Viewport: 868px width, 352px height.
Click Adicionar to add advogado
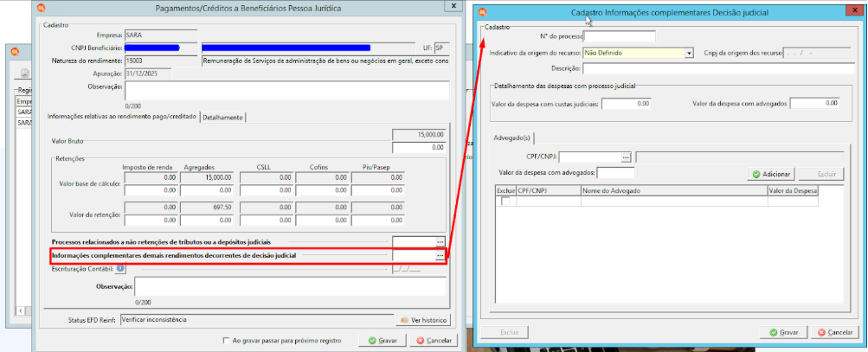click(770, 174)
